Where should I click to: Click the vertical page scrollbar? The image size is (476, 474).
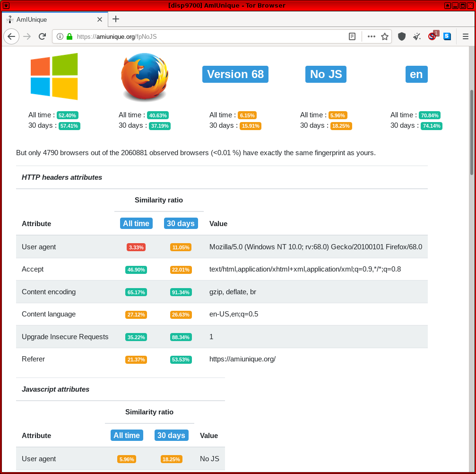tap(471, 132)
